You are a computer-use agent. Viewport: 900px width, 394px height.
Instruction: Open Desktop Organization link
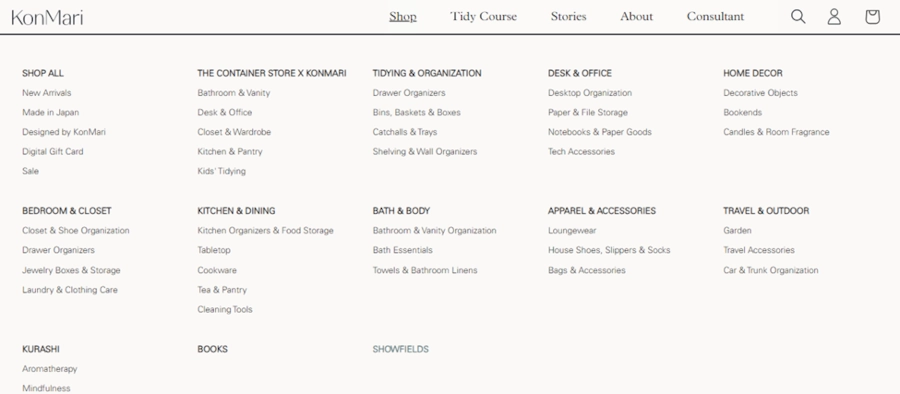[590, 93]
